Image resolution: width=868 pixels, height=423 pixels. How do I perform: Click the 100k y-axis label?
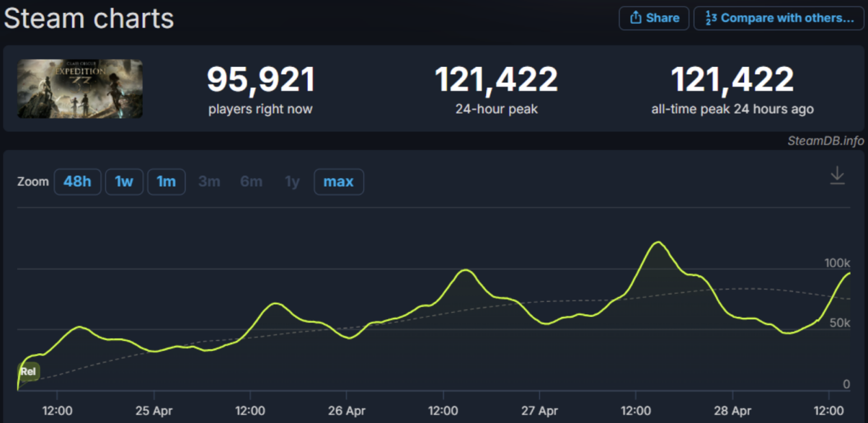click(x=837, y=264)
